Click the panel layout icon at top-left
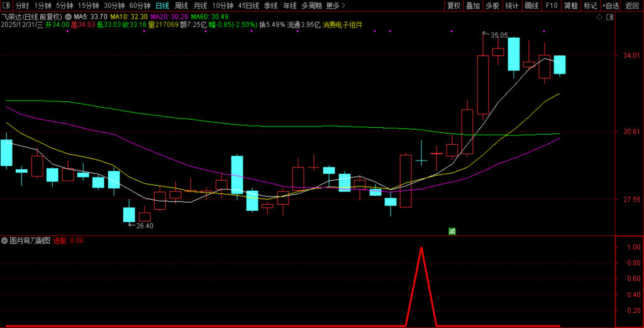 [x=6, y=6]
